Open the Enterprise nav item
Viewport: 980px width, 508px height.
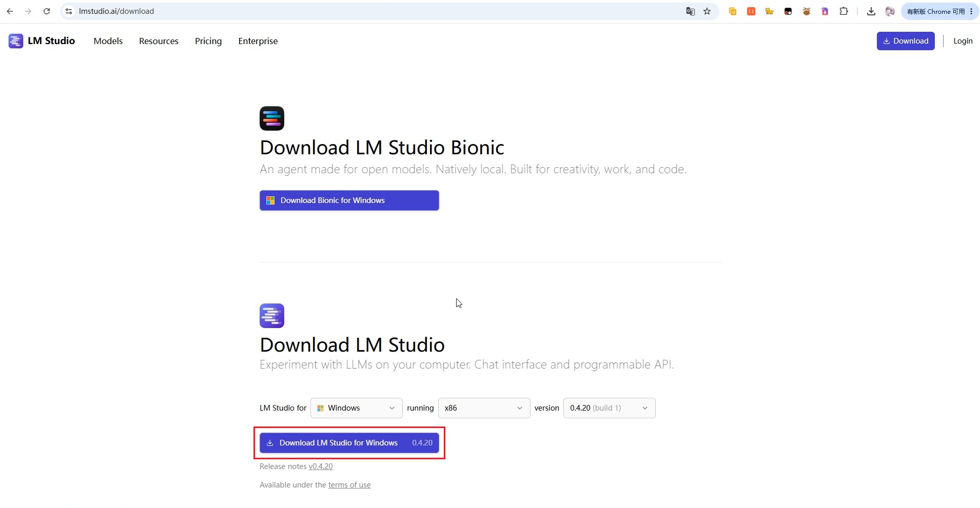point(258,41)
